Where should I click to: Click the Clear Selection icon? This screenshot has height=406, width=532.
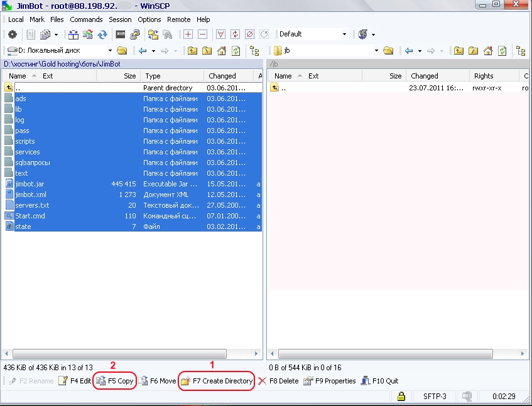(250, 35)
